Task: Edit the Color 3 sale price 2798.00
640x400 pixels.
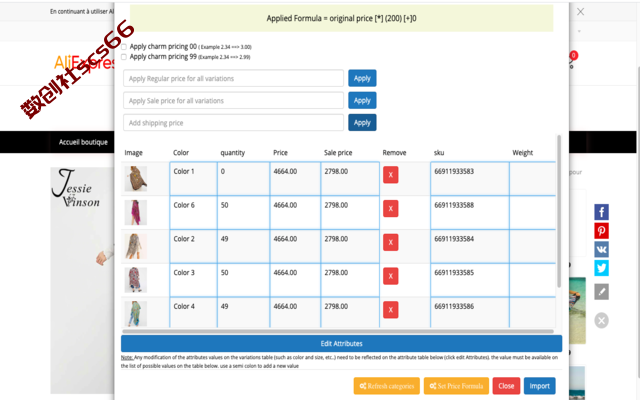Action: [350, 280]
